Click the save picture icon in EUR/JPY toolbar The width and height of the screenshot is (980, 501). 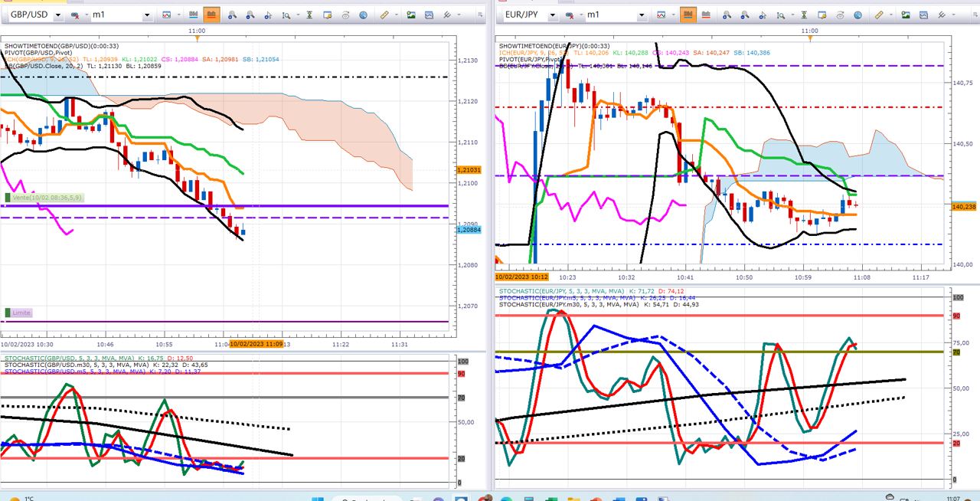[x=906, y=15]
